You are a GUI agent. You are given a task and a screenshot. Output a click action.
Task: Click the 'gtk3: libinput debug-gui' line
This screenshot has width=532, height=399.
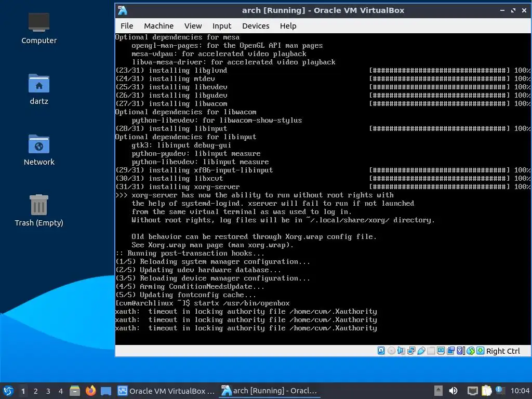tap(181, 145)
